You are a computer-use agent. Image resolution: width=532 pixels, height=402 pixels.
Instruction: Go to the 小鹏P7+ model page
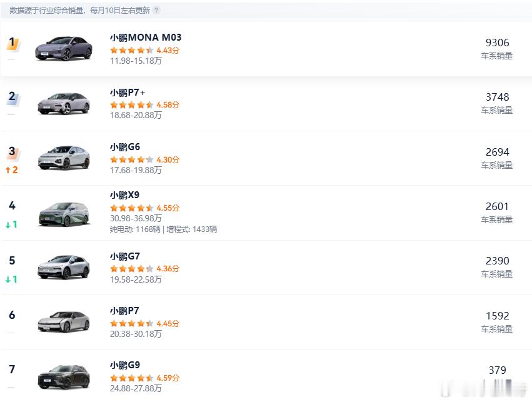(128, 93)
